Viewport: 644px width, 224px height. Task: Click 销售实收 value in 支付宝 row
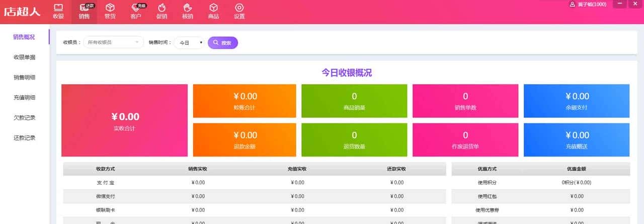[x=198, y=182]
